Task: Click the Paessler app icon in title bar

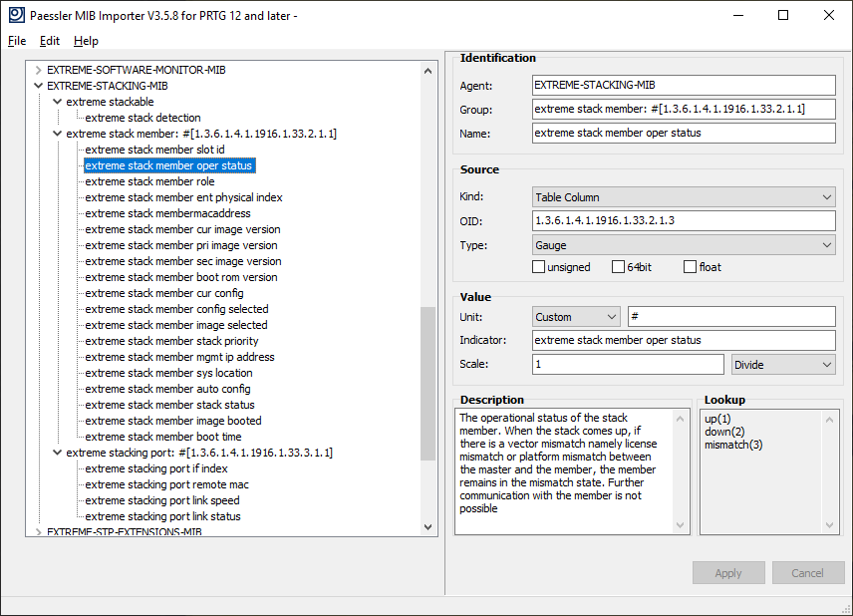Action: (x=16, y=15)
